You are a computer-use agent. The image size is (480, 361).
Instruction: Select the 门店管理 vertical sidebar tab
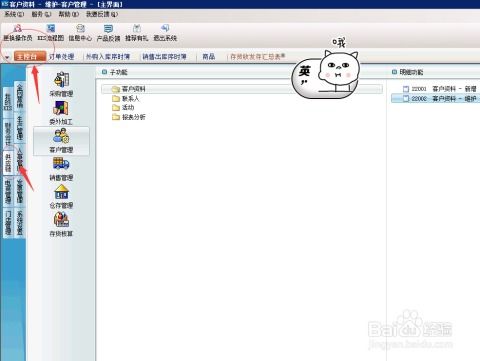[x=8, y=222]
